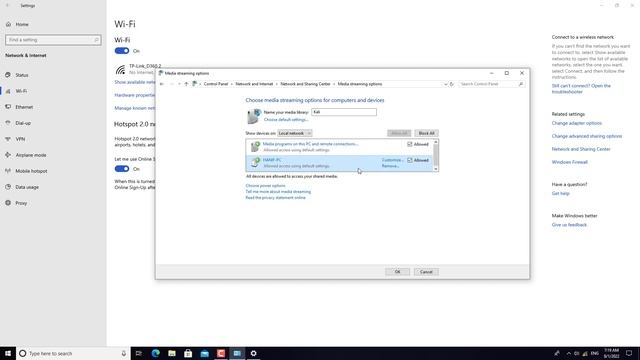Screen dimensions: 640x360
Task: Open Mail app from taskbar
Action: pos(204,353)
